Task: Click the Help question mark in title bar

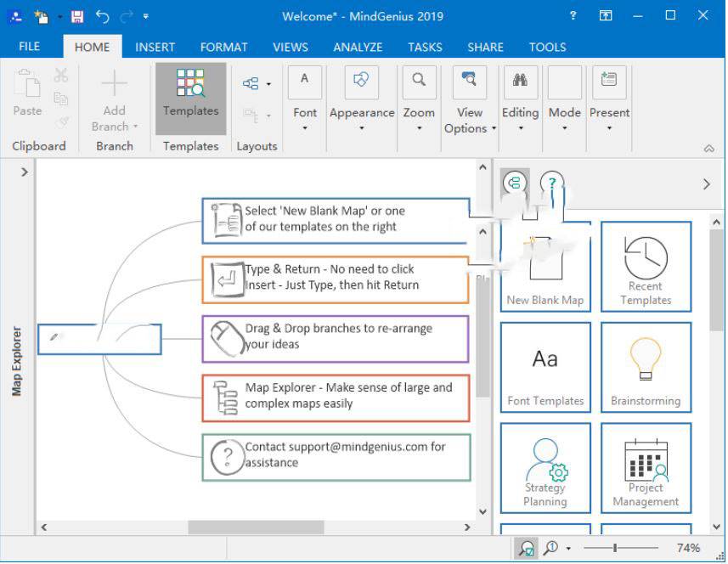Action: point(573,16)
